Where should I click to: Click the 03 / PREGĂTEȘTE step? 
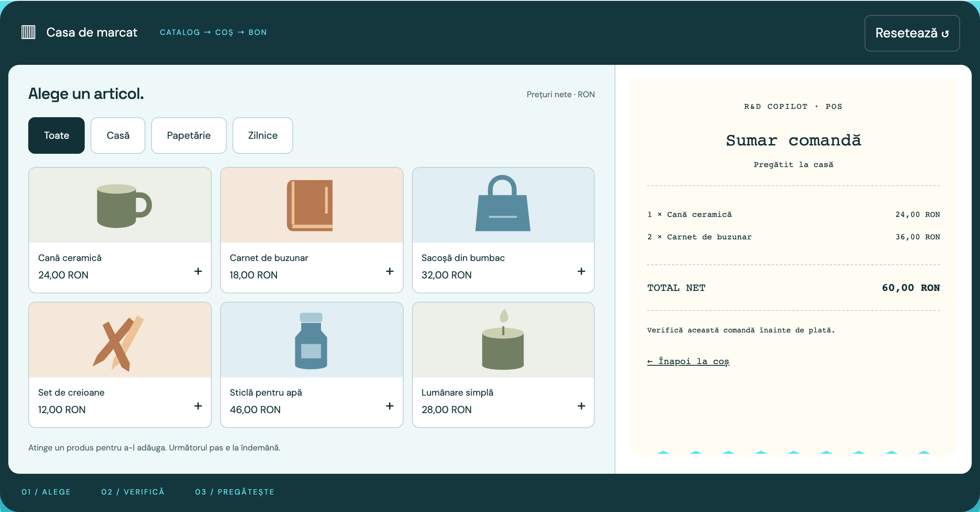(x=235, y=492)
